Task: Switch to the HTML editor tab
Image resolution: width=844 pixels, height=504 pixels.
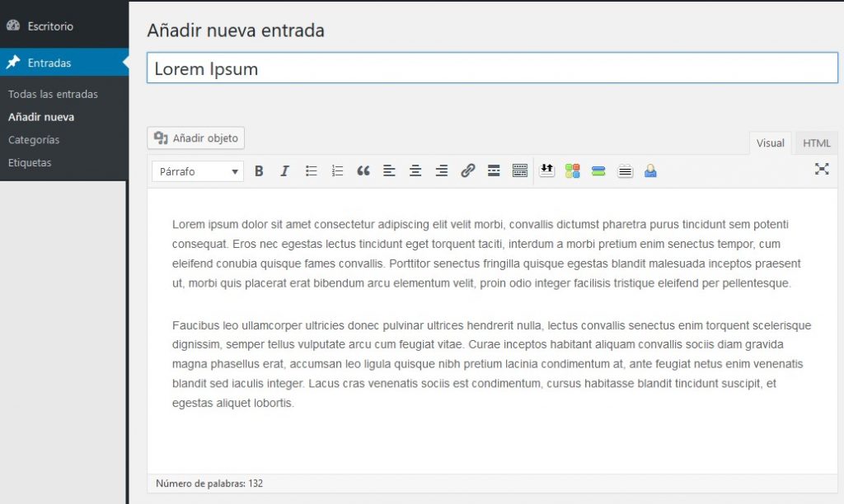Action: click(x=816, y=143)
